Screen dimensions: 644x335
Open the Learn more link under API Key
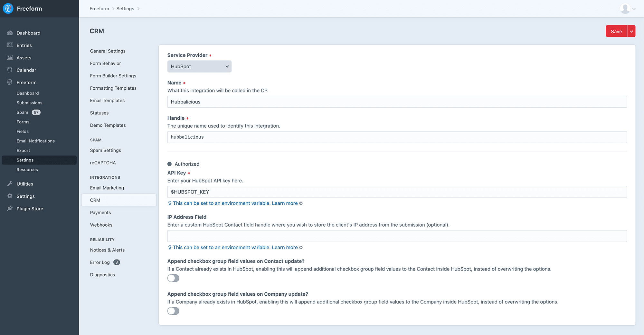(285, 203)
